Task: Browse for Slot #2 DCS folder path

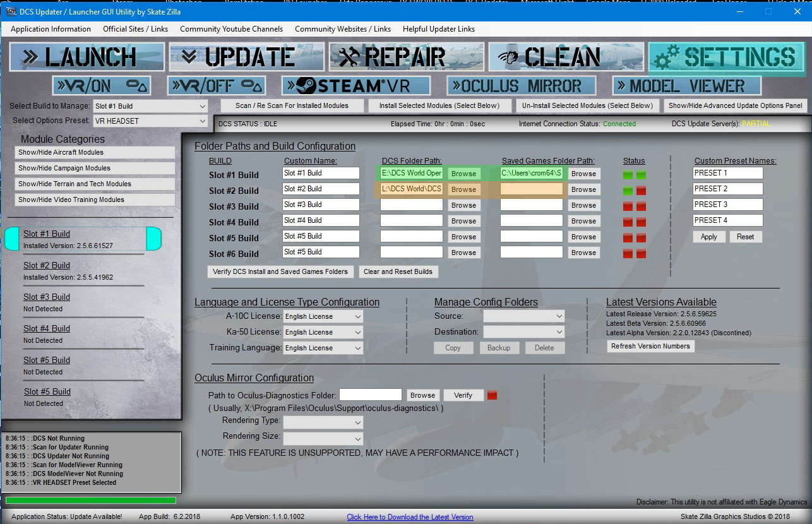Action: coord(463,189)
